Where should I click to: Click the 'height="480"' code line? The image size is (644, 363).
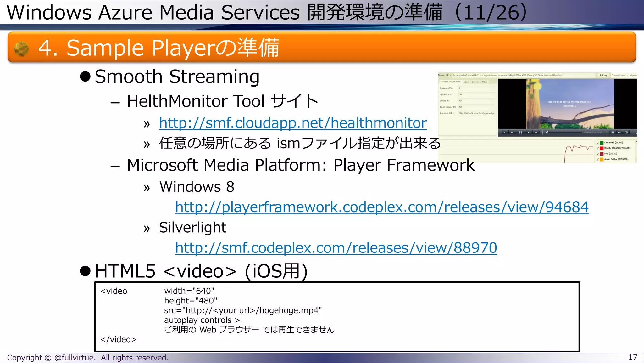pos(191,301)
